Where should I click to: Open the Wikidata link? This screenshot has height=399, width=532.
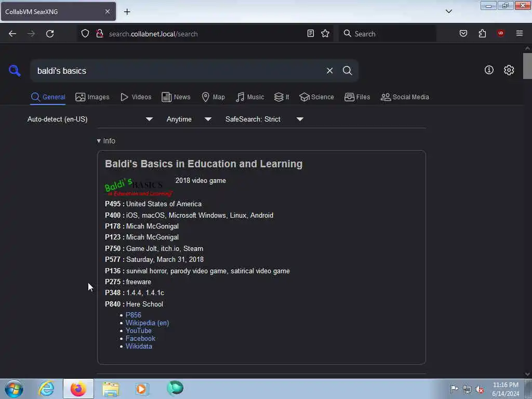coord(139,346)
